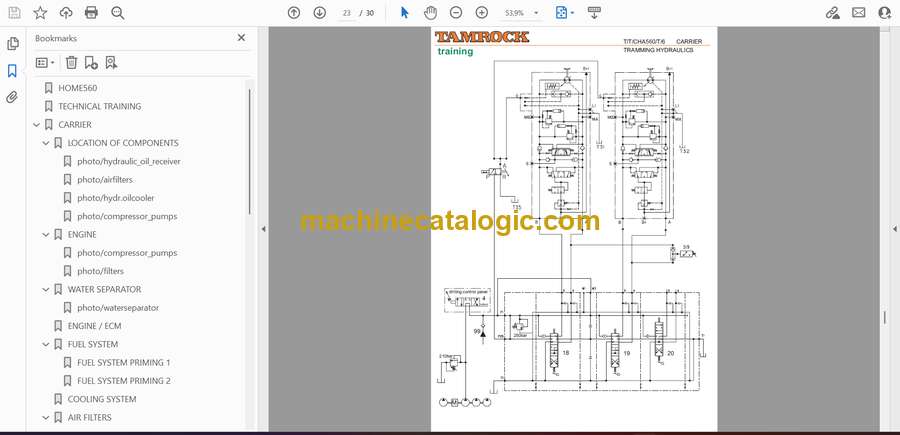Collapse the FUEL SYSTEM group
The image size is (900, 435).
pos(46,344)
